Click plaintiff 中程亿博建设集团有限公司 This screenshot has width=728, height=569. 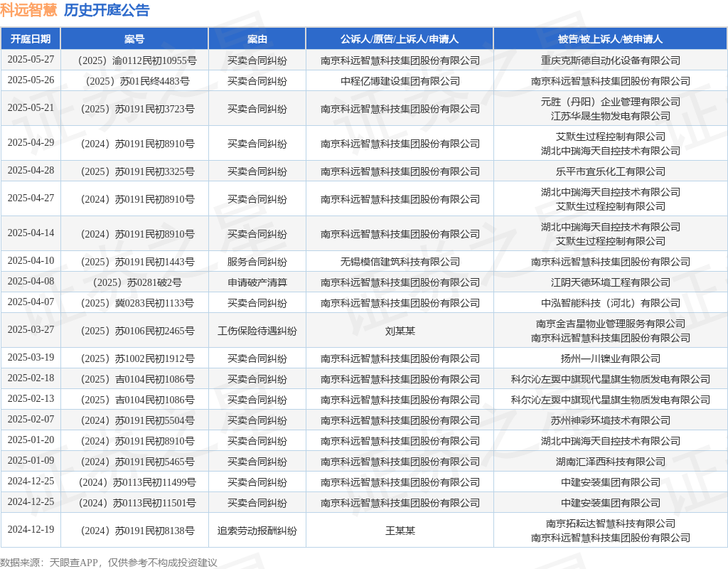(x=400, y=81)
